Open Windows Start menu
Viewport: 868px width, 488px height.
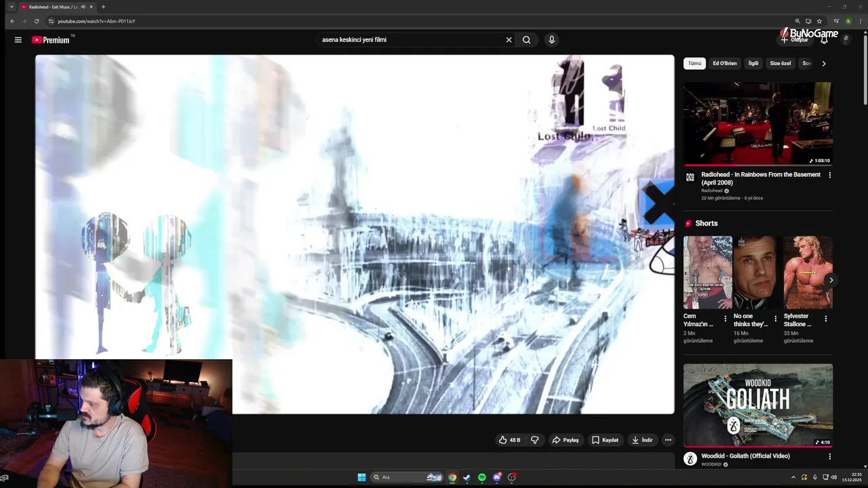361,477
